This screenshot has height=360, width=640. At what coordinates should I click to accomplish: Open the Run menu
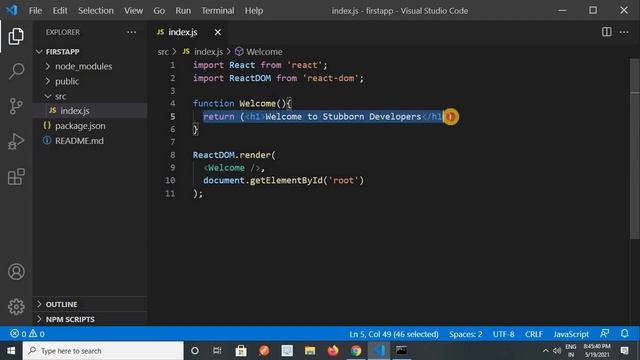pyautogui.click(x=183, y=11)
